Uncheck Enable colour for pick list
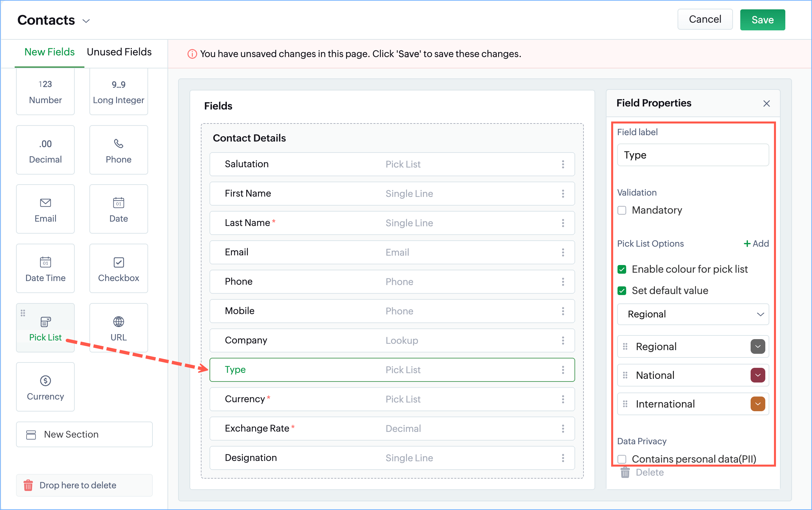 pos(622,269)
